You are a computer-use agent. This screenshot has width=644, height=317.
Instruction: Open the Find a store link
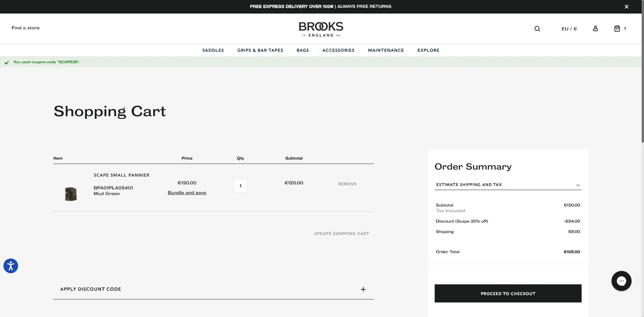pyautogui.click(x=26, y=28)
